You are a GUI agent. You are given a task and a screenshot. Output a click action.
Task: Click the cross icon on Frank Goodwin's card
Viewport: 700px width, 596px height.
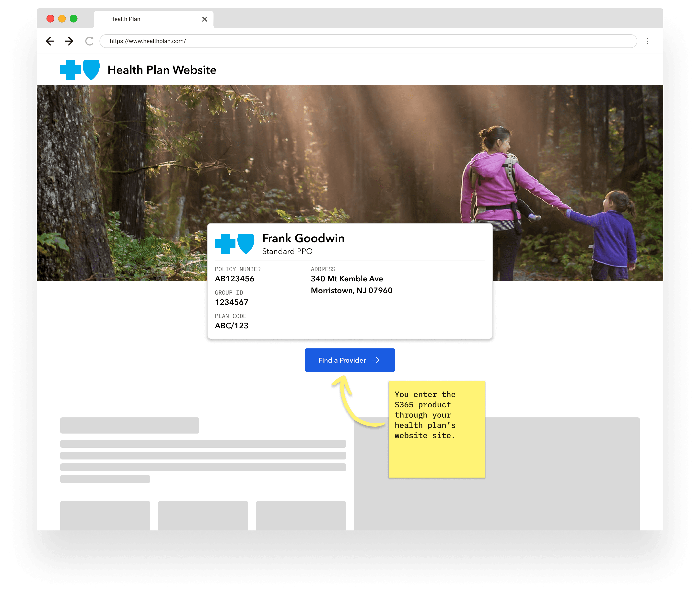(x=225, y=244)
